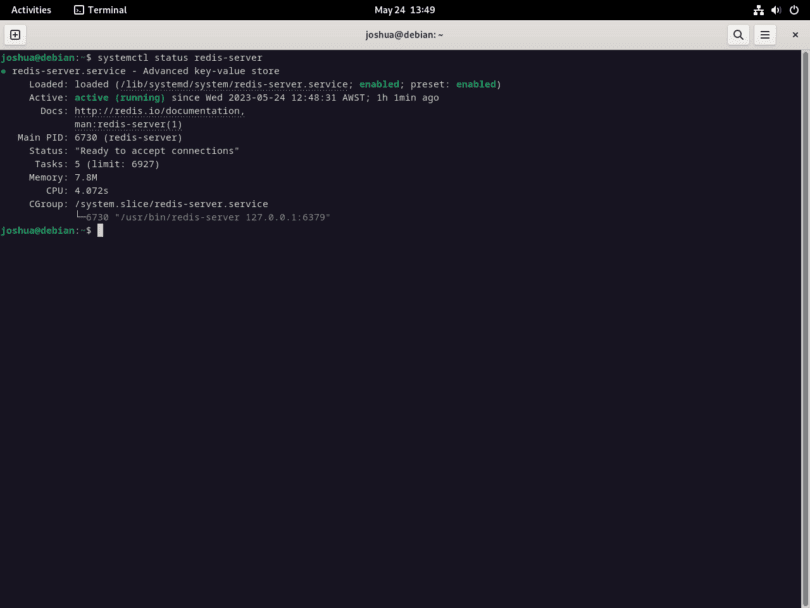810x608 pixels.
Task: Open the terminal hamburger menu
Action: click(x=764, y=33)
